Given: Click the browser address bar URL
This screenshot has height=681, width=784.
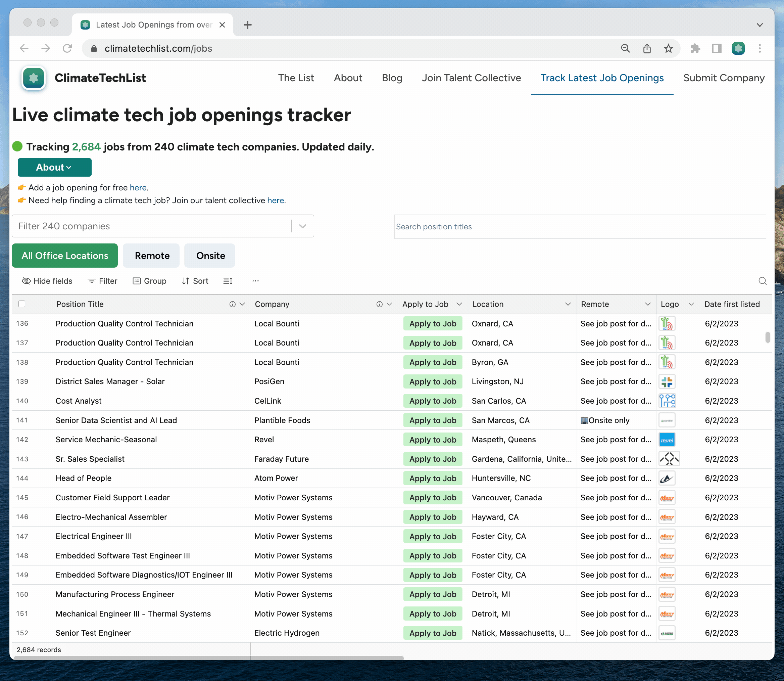Looking at the screenshot, I should click(158, 48).
